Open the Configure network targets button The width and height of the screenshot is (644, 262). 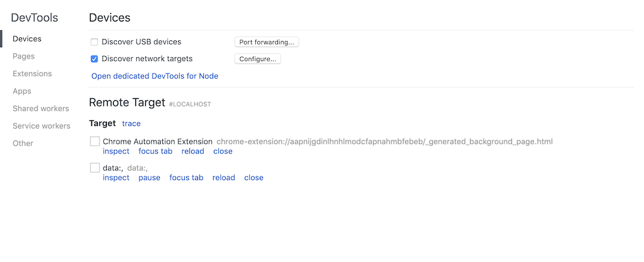(257, 59)
